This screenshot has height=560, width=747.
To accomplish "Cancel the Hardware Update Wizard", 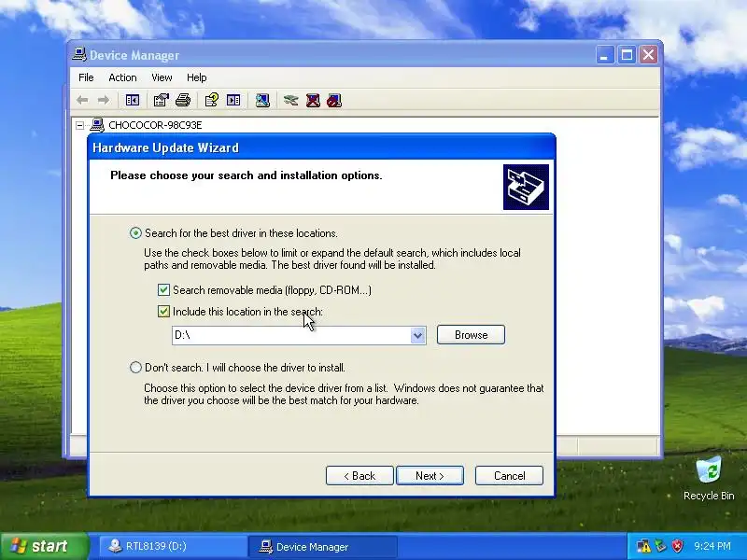I will (509, 476).
